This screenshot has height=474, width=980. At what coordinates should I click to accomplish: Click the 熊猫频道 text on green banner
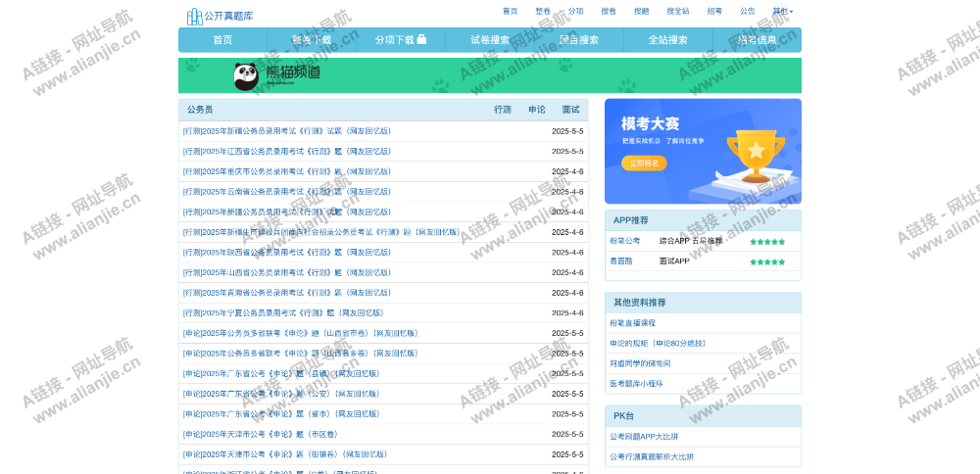pyautogui.click(x=293, y=73)
